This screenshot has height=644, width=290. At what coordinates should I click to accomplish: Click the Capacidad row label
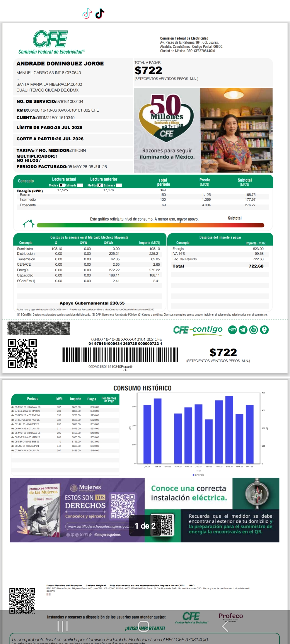click(x=25, y=275)
